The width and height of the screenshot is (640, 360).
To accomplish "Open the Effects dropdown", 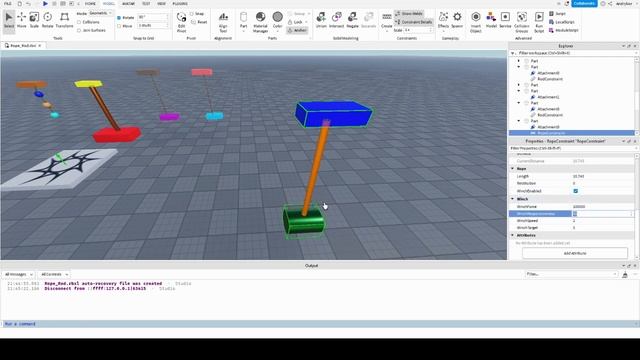I will (x=443, y=21).
